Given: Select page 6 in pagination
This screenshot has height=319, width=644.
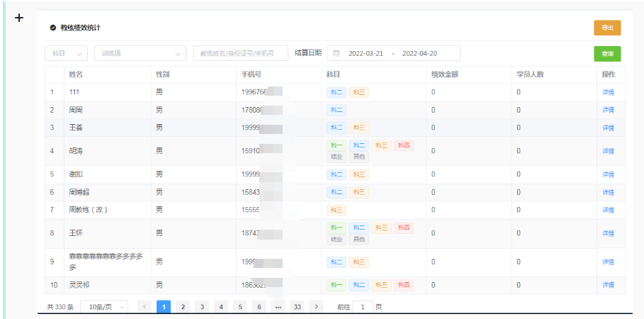Looking at the screenshot, I should [x=259, y=307].
